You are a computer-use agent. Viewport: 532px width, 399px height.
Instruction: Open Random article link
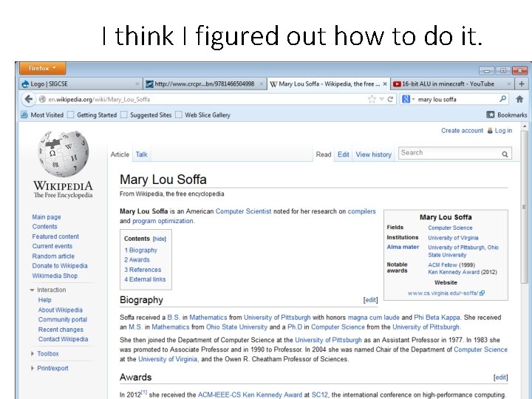pyautogui.click(x=53, y=256)
